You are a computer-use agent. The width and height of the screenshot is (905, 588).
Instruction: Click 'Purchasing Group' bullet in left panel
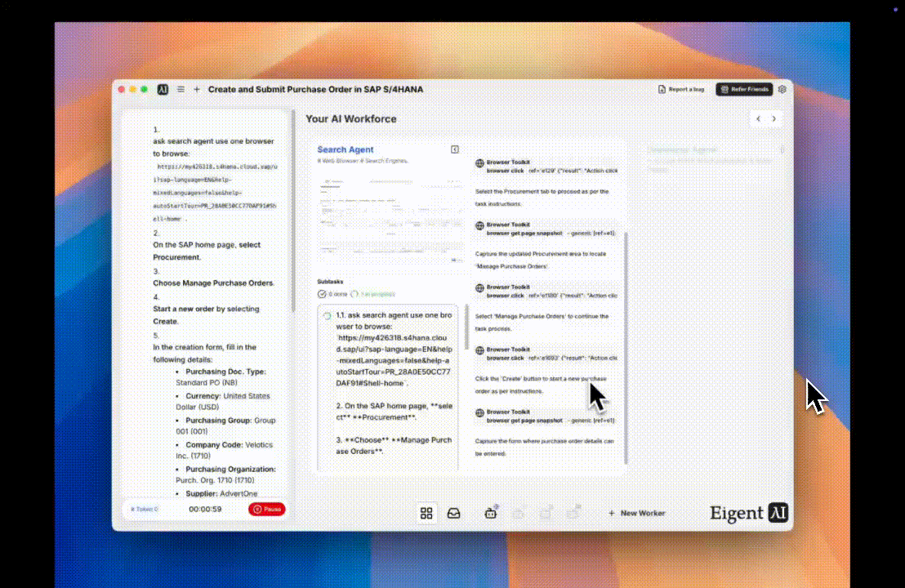(x=225, y=425)
